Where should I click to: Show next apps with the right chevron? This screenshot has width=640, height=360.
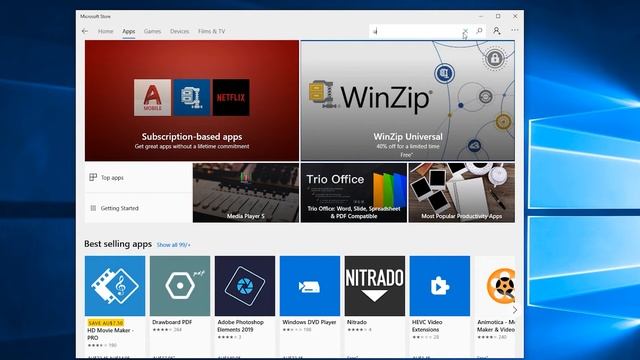[515, 310]
